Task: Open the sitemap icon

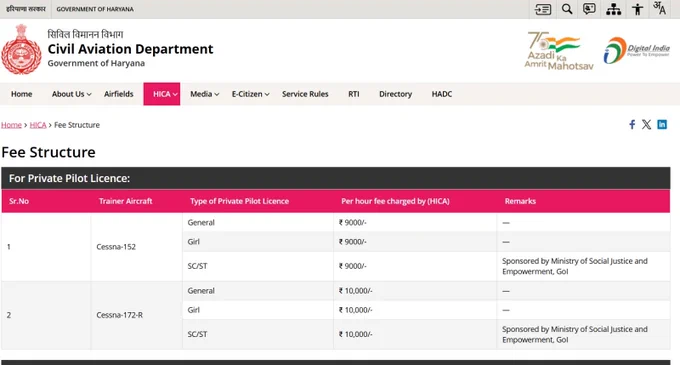Action: pos(614,9)
